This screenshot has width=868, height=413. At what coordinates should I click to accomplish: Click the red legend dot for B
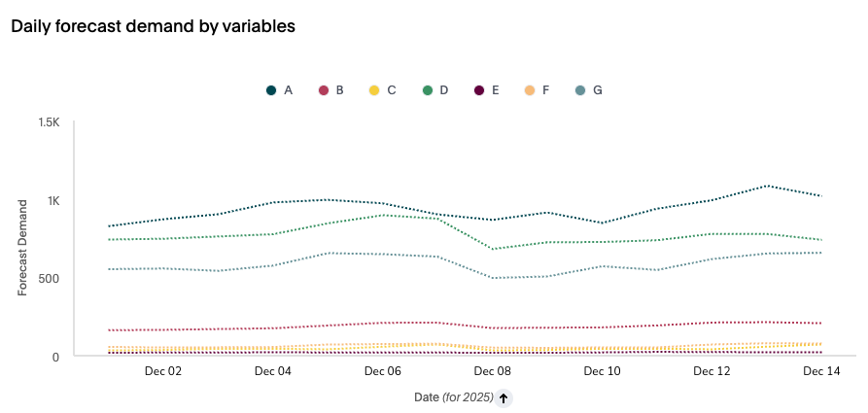coord(324,90)
